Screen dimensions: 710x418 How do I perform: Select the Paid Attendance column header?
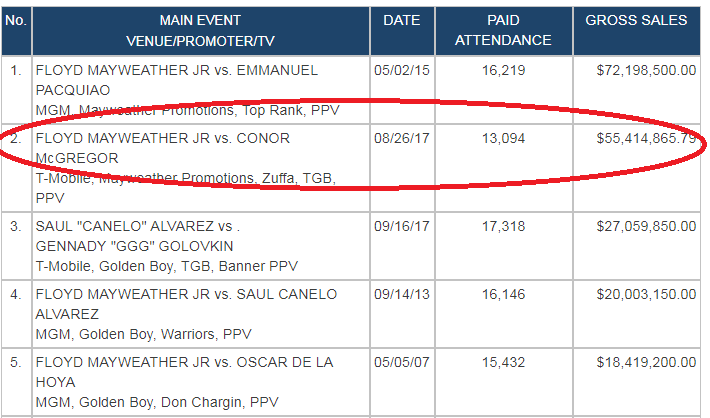503,29
